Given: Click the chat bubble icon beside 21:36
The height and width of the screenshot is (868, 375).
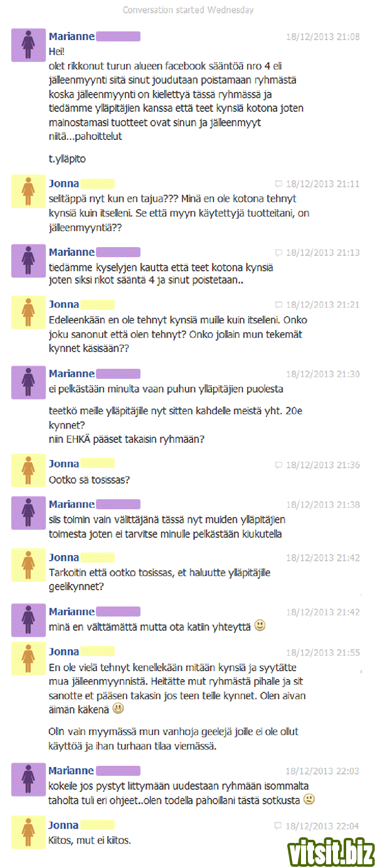Looking at the screenshot, I should 279,465.
